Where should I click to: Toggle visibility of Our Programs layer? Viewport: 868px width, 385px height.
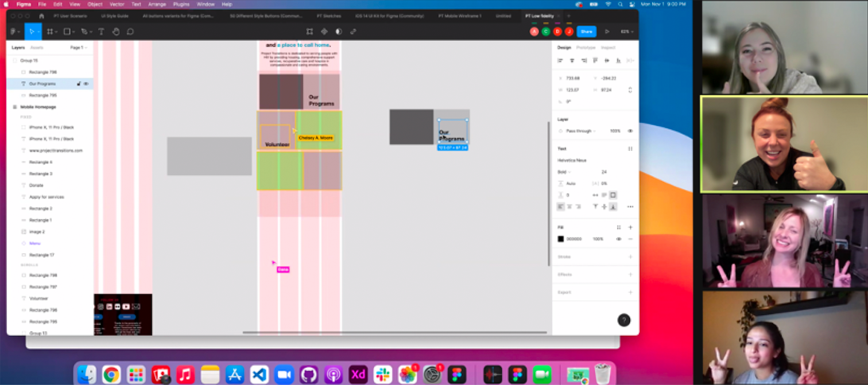(86, 84)
